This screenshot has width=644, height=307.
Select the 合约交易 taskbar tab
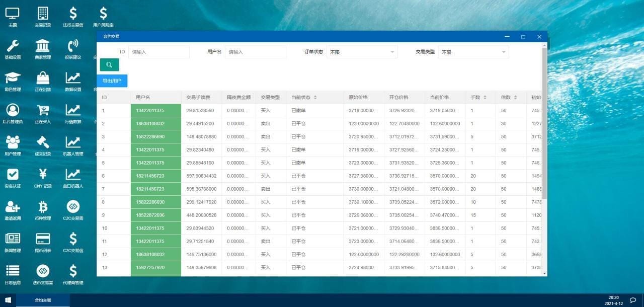click(x=43, y=300)
